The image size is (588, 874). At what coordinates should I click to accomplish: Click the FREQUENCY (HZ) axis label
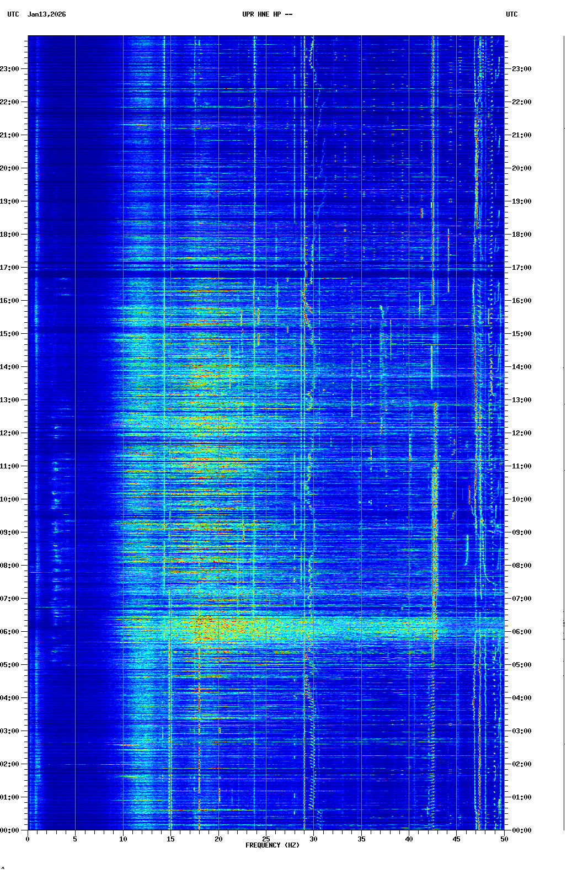(272, 845)
